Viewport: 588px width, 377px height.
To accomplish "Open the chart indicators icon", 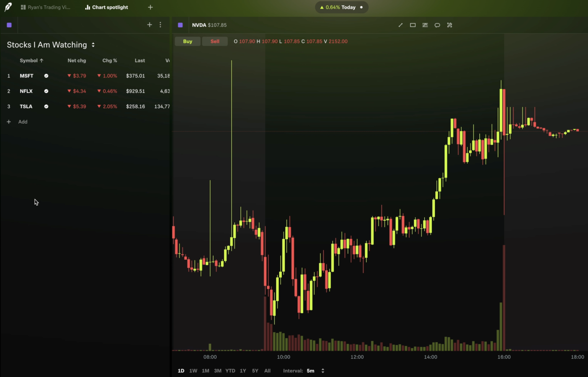I will (425, 25).
